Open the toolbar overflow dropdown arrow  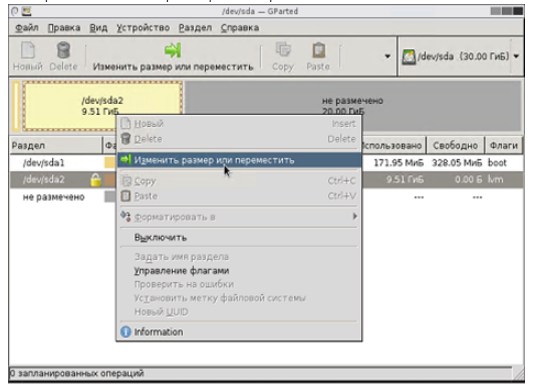click(387, 56)
